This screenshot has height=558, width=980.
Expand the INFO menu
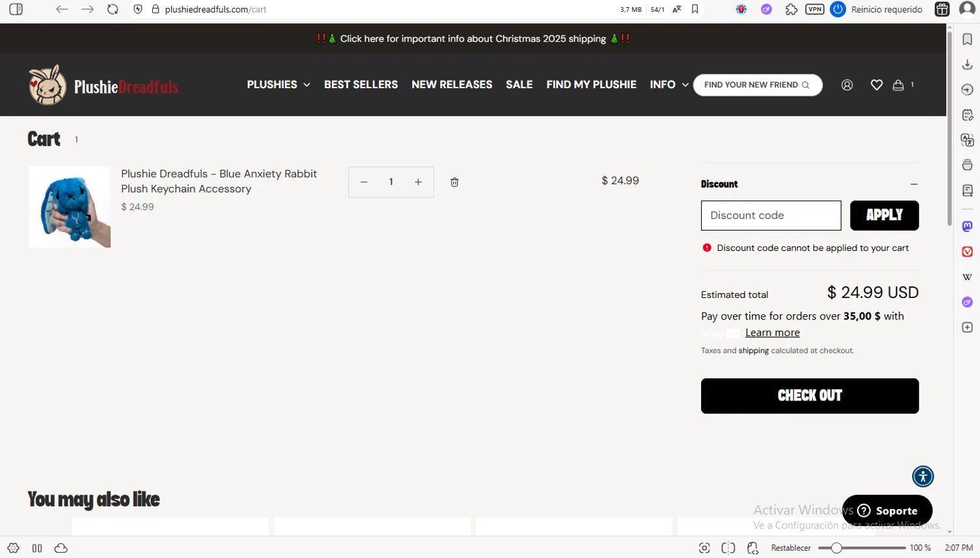669,84
